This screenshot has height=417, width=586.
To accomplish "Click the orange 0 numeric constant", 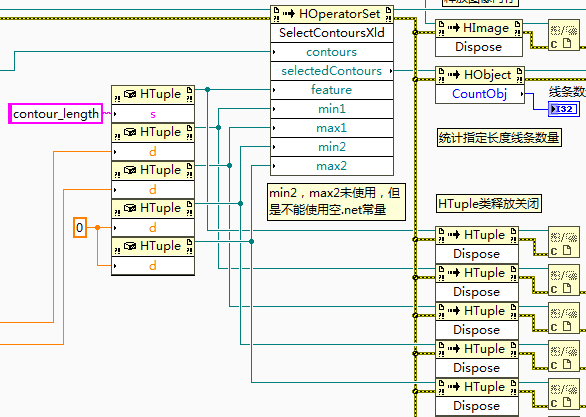I will pyautogui.click(x=80, y=228).
